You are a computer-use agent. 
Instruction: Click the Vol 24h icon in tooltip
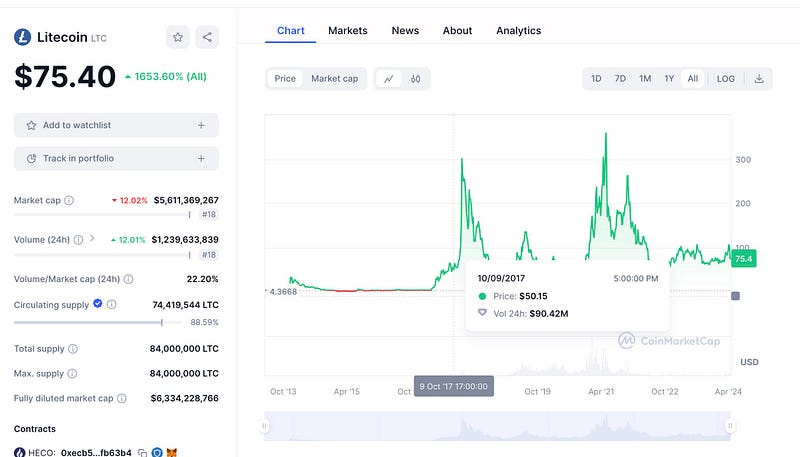click(482, 313)
